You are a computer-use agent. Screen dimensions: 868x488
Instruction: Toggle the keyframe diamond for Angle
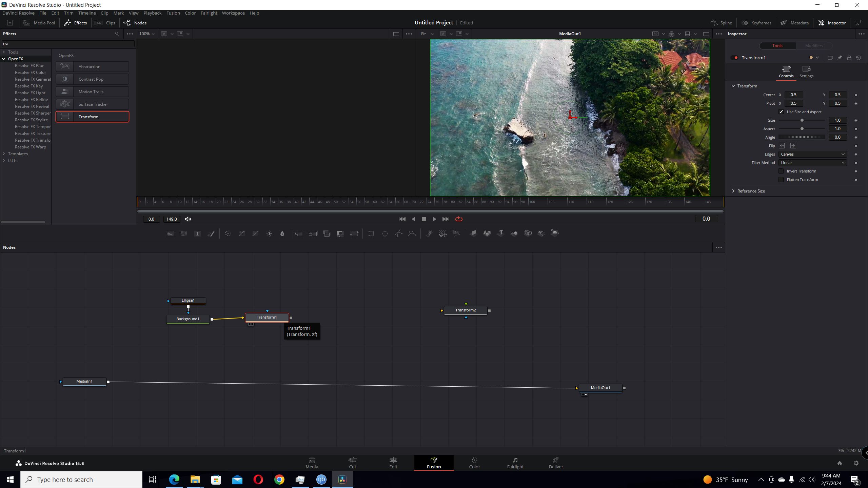[856, 138]
